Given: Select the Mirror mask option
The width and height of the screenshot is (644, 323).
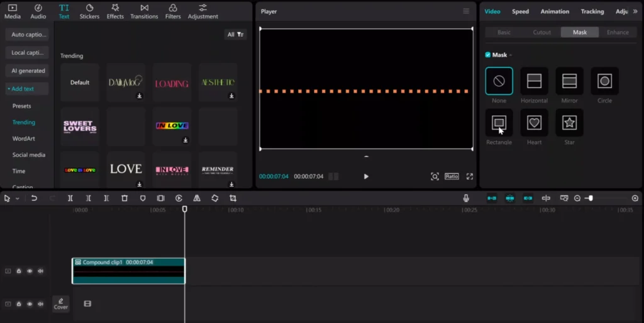Looking at the screenshot, I should tap(569, 81).
